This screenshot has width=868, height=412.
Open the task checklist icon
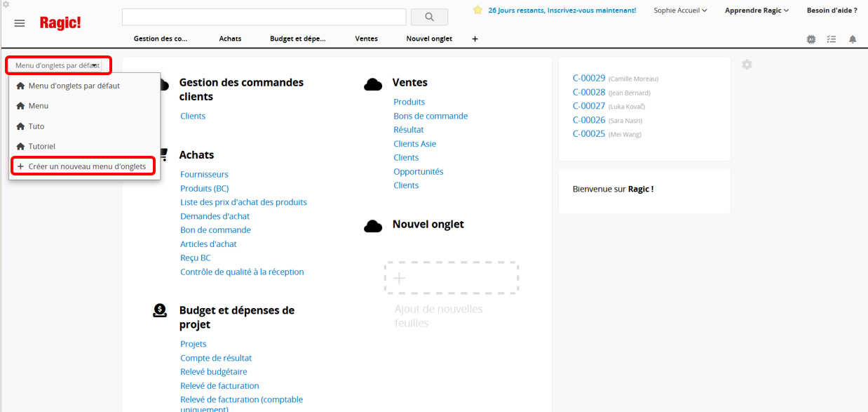coord(832,39)
